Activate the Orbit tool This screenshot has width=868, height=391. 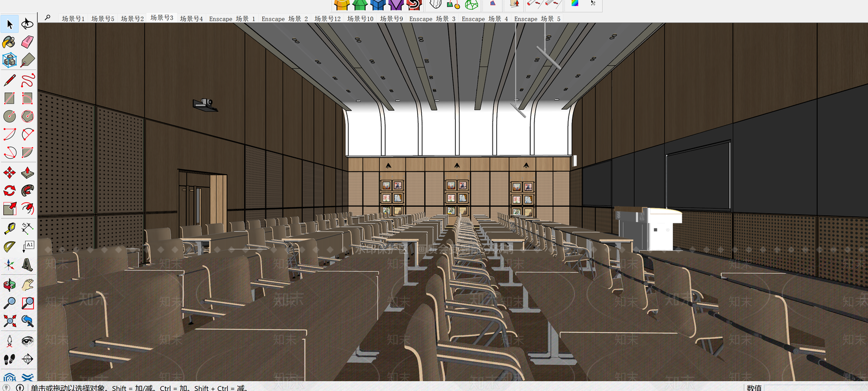point(9,285)
